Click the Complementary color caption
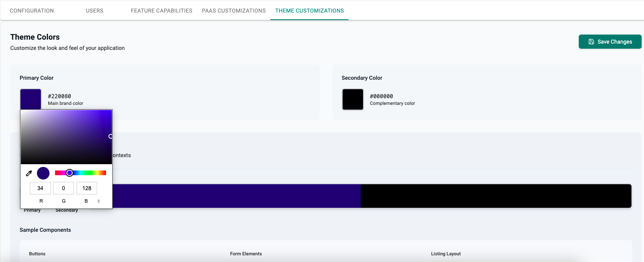This screenshot has height=262, width=644. pyautogui.click(x=392, y=103)
